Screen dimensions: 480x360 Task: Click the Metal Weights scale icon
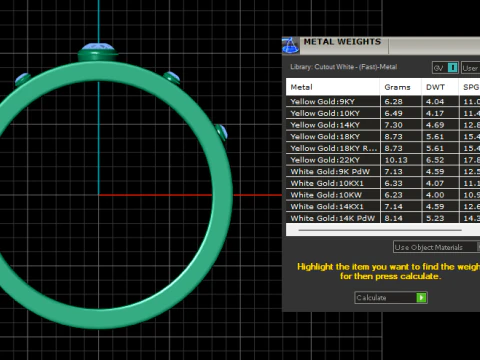[290, 46]
